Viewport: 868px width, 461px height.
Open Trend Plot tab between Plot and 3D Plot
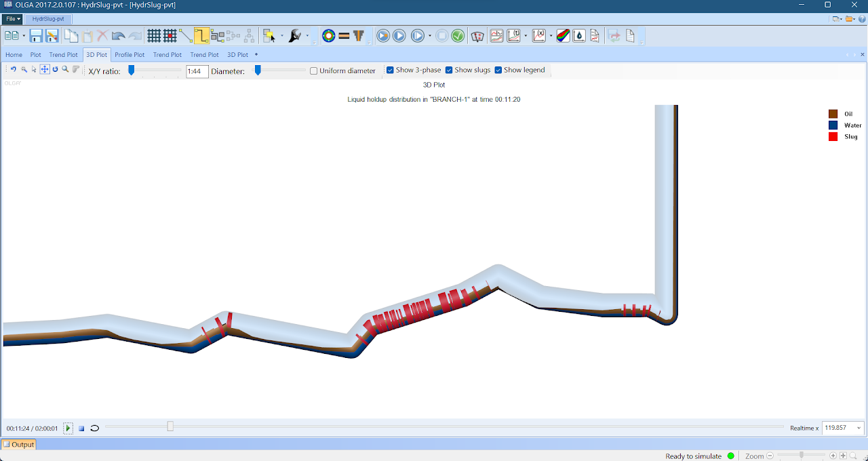[x=64, y=54]
